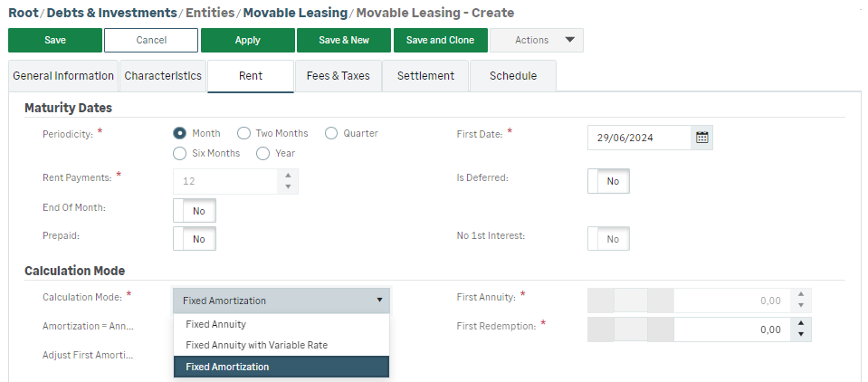This screenshot has width=868, height=382.
Task: Increment the Rent Payments spinner
Action: [x=288, y=176]
